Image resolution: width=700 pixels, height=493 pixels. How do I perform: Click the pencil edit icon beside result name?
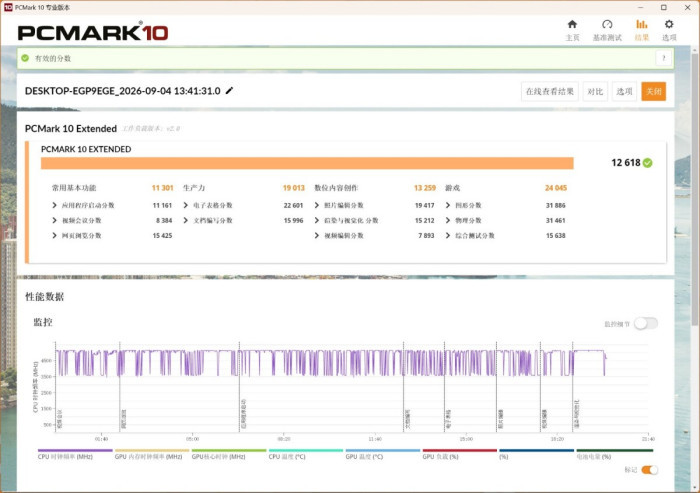[229, 91]
